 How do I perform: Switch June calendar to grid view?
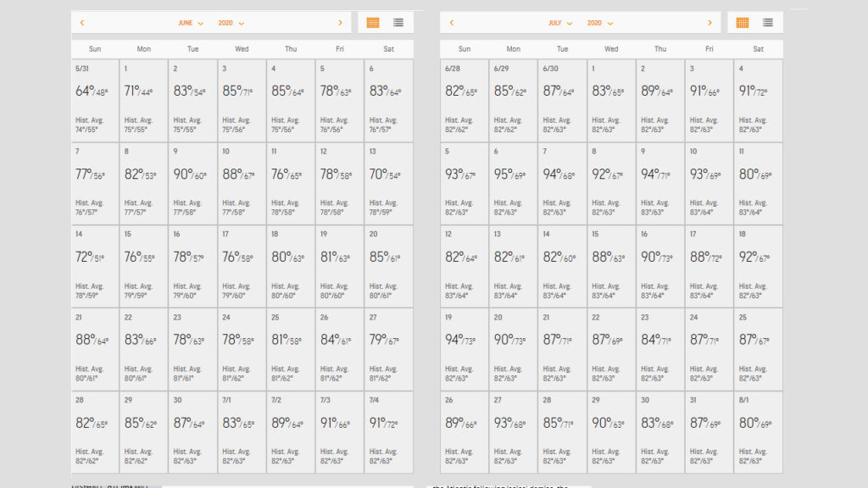click(x=373, y=23)
